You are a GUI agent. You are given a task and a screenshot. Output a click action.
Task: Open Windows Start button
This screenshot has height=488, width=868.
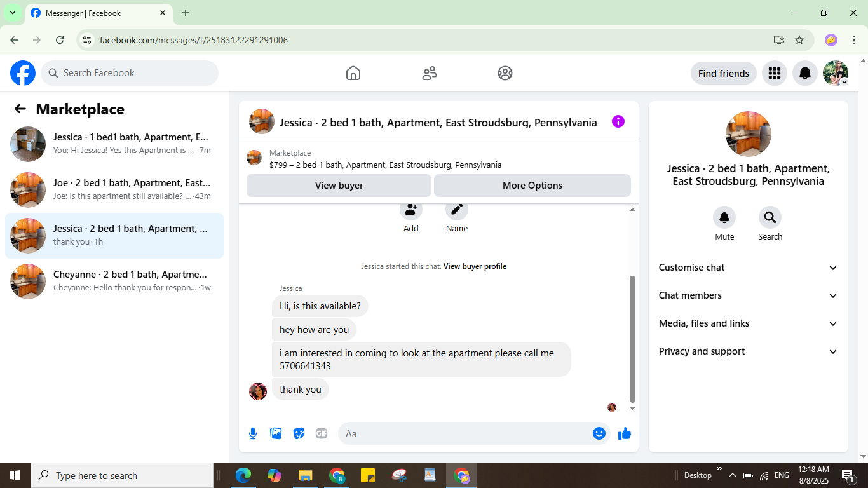pos(15,475)
